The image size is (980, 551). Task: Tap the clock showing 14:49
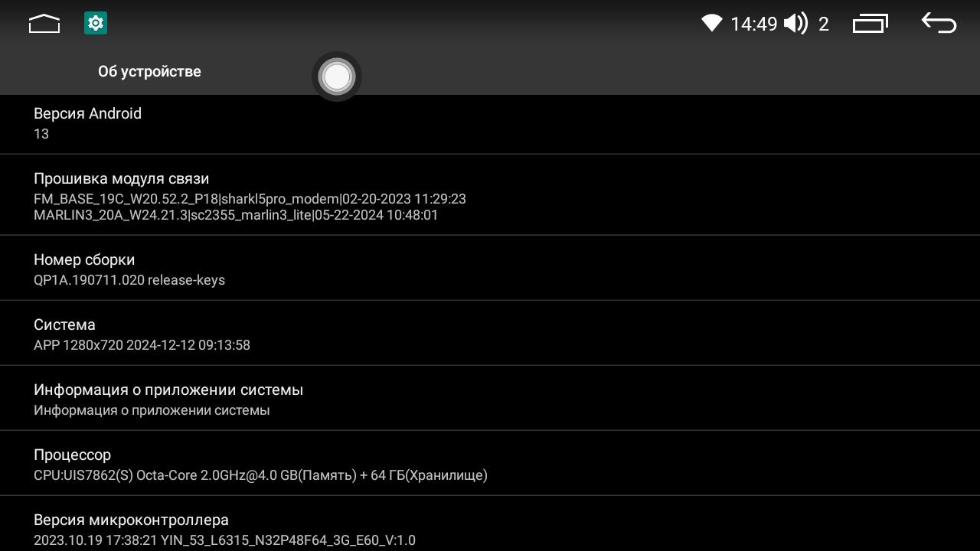pos(754,24)
